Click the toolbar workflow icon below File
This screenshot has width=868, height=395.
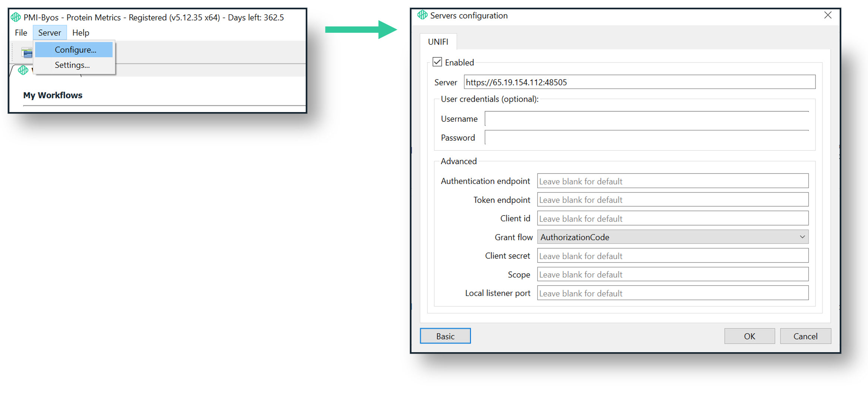pyautogui.click(x=27, y=53)
